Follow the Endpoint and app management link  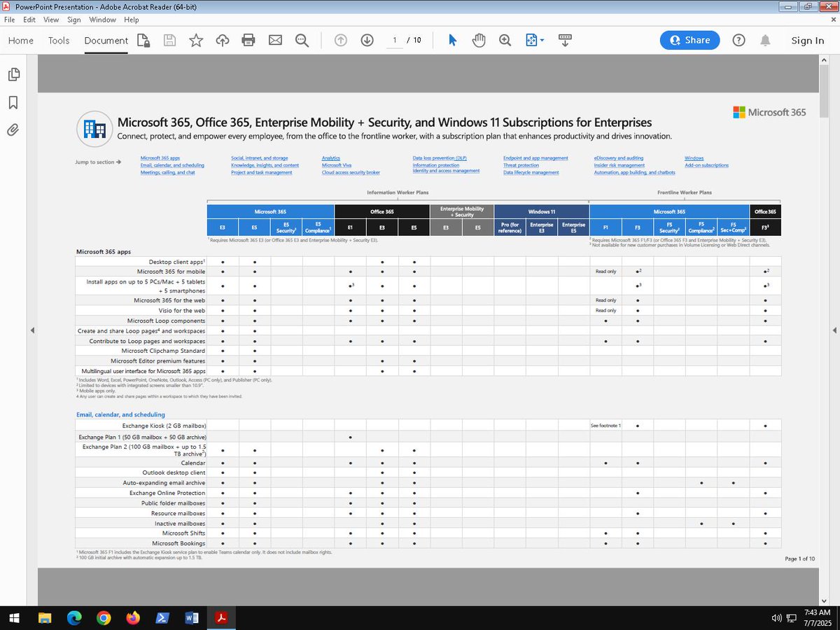click(535, 158)
